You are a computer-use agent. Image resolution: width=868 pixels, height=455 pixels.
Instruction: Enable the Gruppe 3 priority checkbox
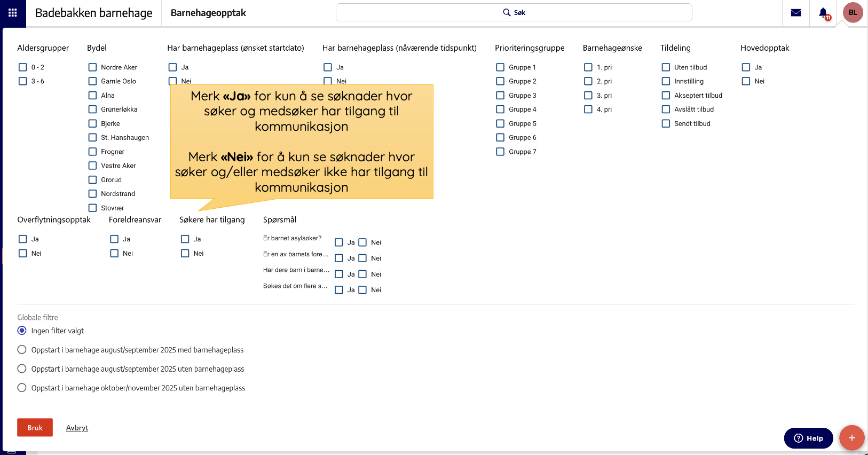[x=500, y=96]
